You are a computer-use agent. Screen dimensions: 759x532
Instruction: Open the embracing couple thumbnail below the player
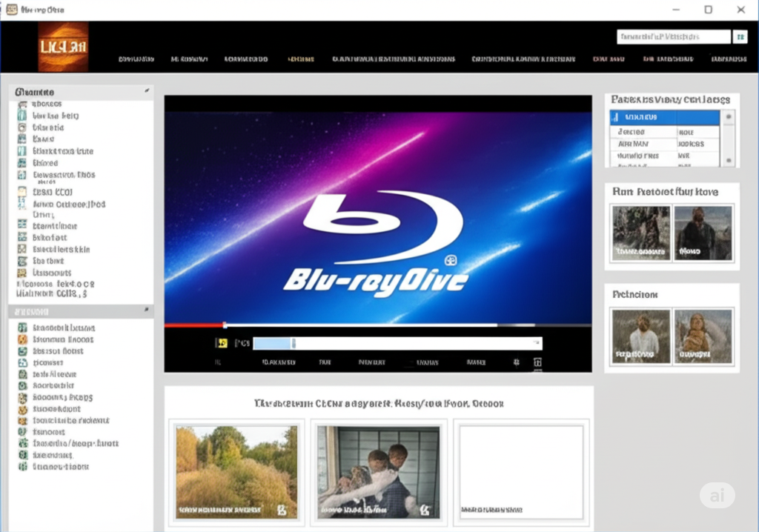tap(379, 472)
